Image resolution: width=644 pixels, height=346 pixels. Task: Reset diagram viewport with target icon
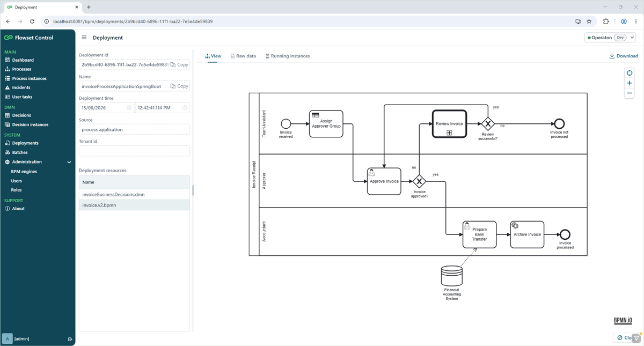pos(630,73)
